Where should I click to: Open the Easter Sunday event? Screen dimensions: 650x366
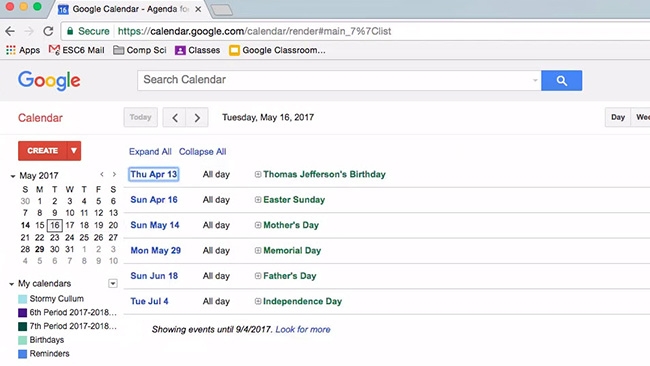(x=294, y=200)
